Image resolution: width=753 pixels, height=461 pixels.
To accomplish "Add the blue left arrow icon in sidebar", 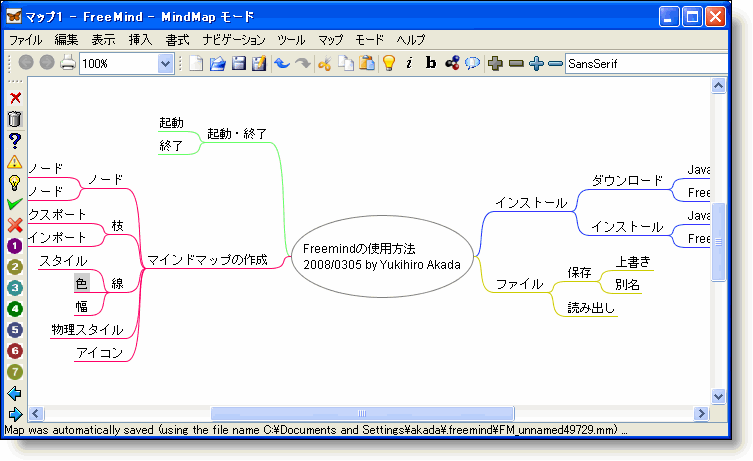I will coord(14,393).
